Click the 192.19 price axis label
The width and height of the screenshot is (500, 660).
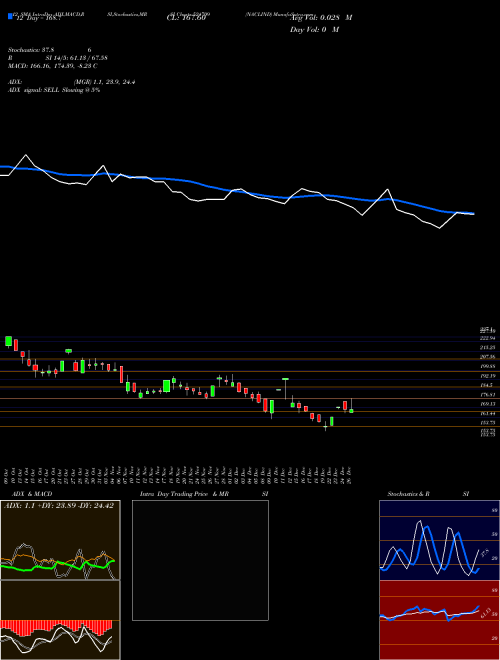pos(489,375)
